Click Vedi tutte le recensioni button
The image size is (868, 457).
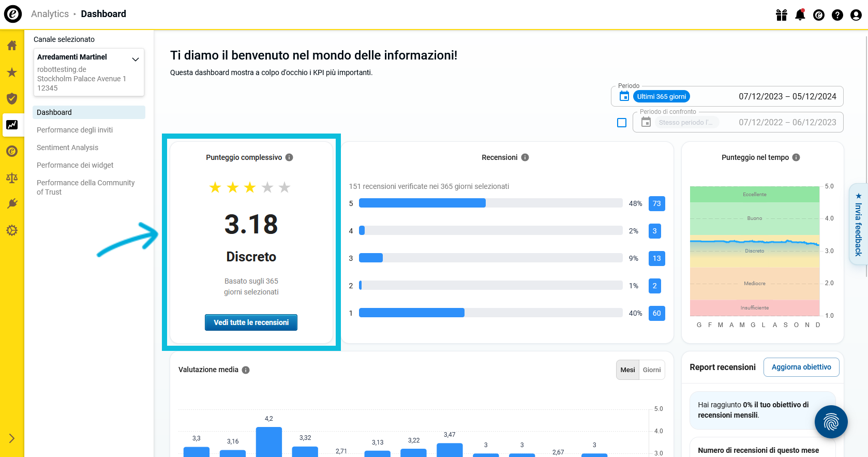coord(251,322)
